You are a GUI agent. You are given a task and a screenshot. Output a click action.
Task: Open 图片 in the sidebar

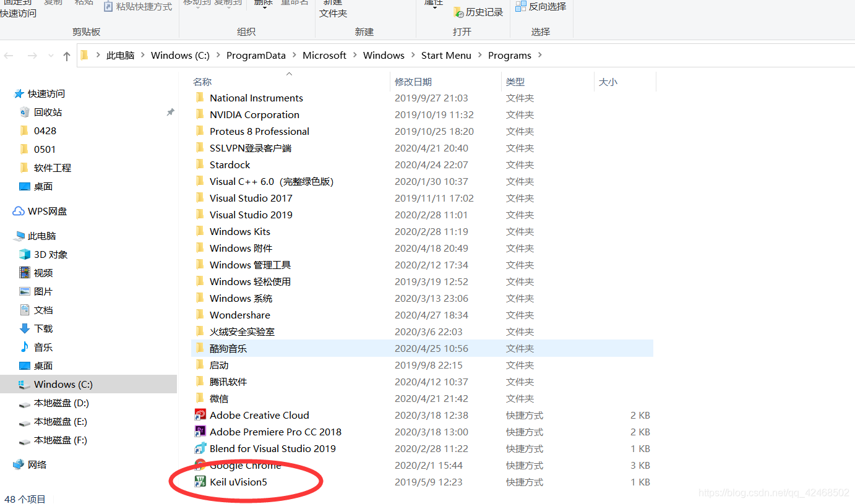[x=36, y=291]
